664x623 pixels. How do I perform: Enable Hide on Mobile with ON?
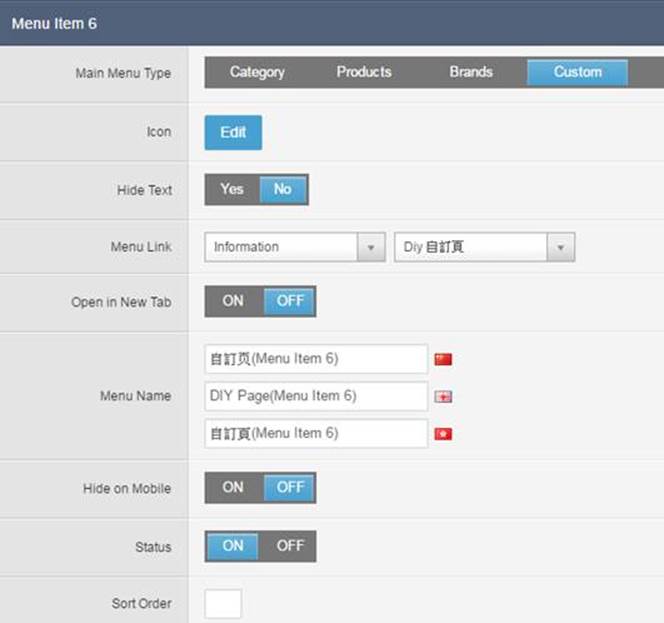click(233, 488)
